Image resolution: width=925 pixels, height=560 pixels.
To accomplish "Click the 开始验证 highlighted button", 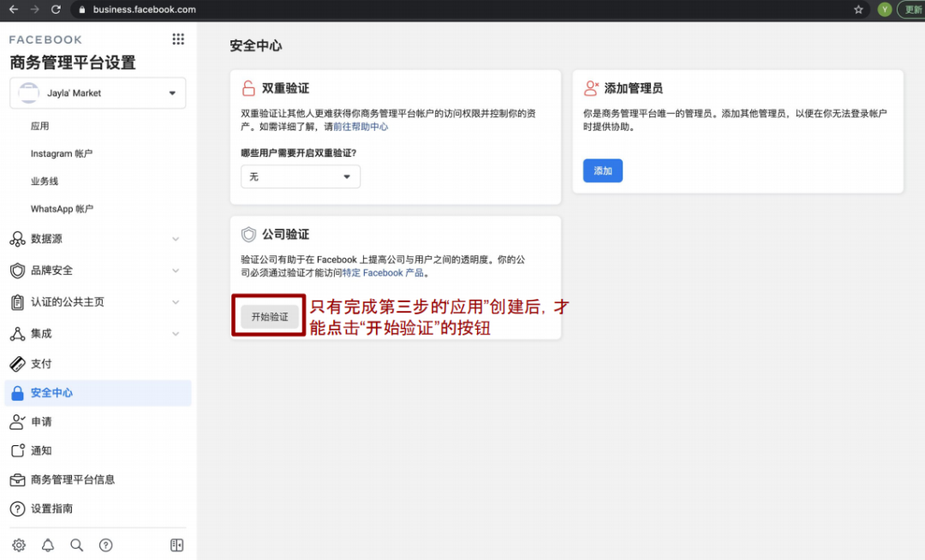I will (268, 316).
